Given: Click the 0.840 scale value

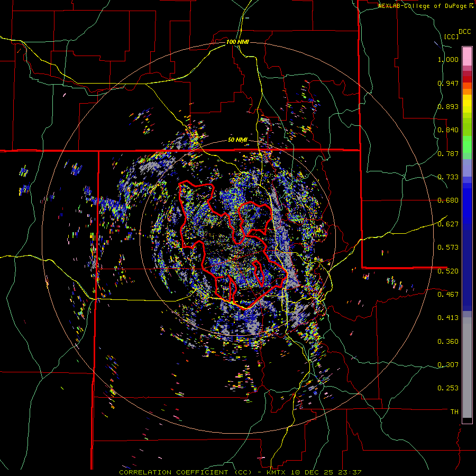Looking at the screenshot, I should [x=448, y=130].
